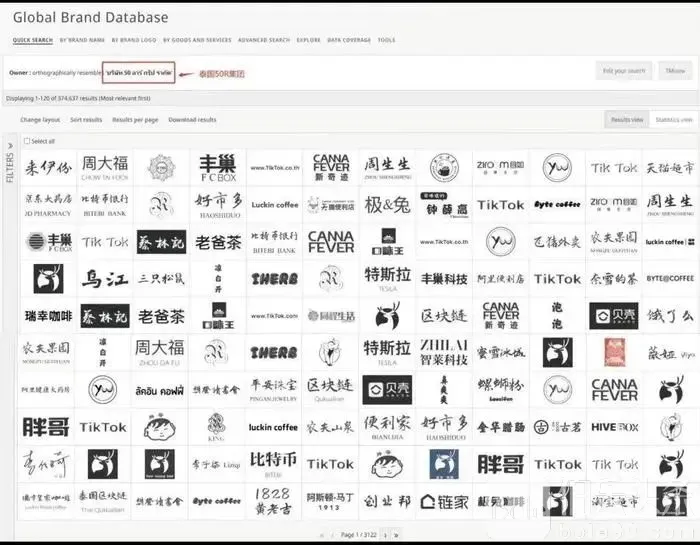Open the blue deer logo result
Screen dimensions: 700x545
444,464
